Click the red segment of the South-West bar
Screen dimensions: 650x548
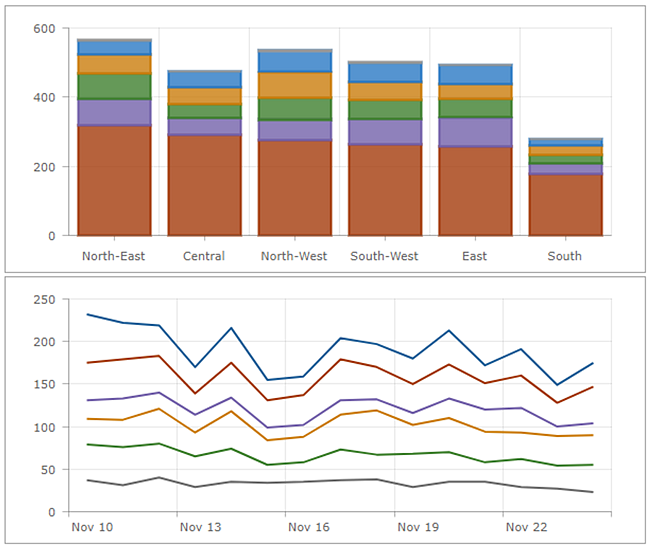(384, 190)
